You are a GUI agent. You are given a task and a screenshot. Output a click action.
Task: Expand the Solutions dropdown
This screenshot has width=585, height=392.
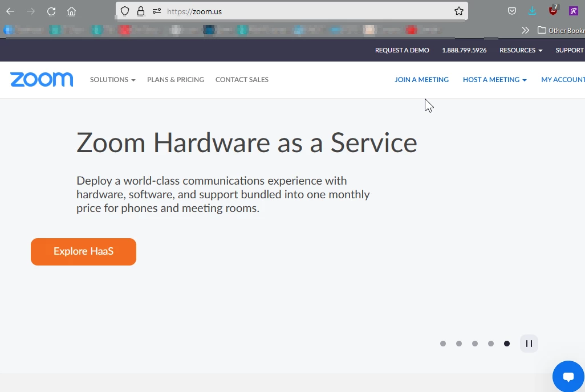coord(112,79)
